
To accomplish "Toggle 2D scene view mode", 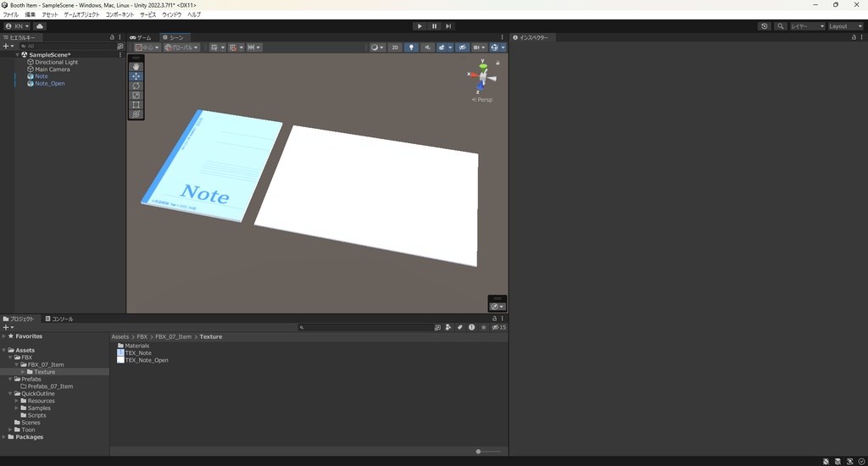I will (x=395, y=47).
